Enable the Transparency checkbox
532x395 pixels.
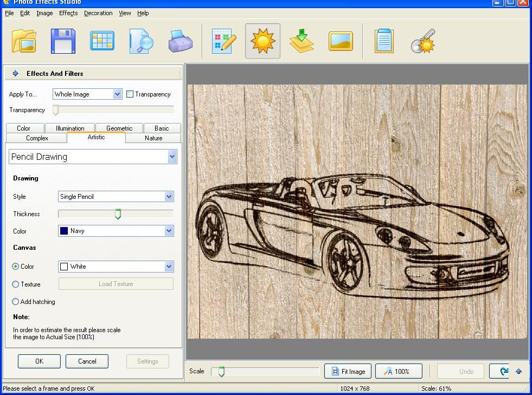point(129,94)
